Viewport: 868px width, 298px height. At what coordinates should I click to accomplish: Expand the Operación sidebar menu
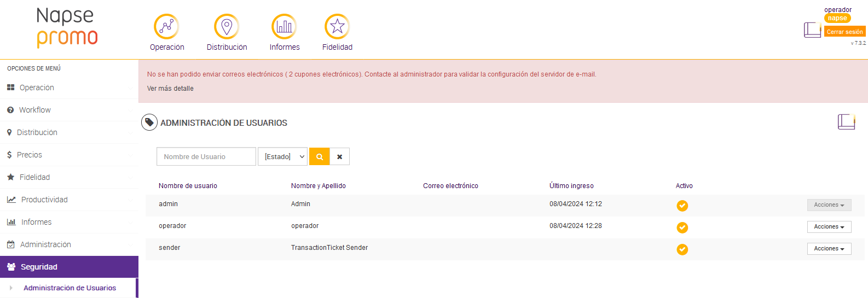click(69, 87)
